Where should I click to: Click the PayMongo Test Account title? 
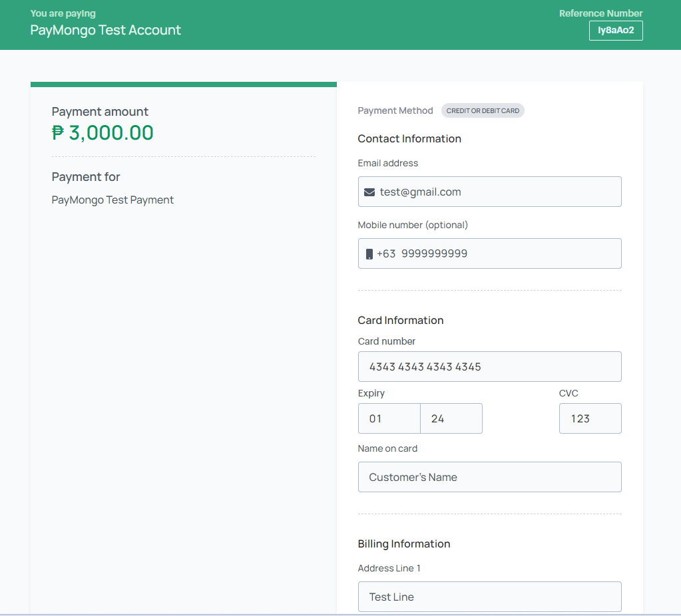click(x=106, y=30)
